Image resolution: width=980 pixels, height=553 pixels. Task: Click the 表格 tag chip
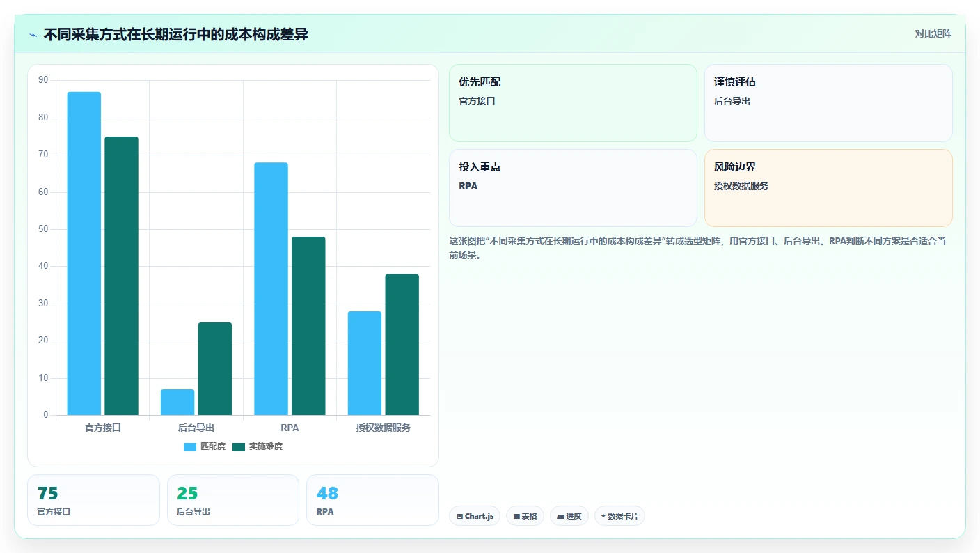pyautogui.click(x=525, y=516)
